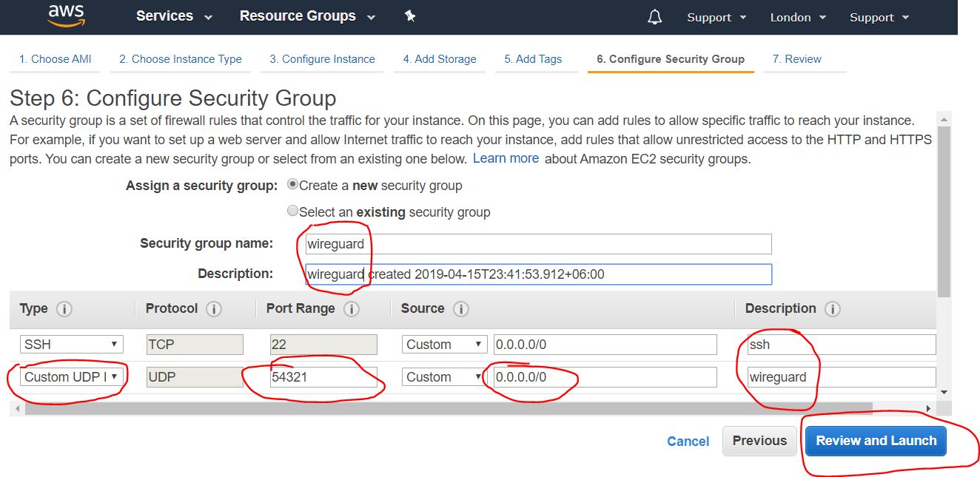Viewport: 980px width, 477px height.
Task: Click info icon next to Type column
Action: tap(64, 309)
